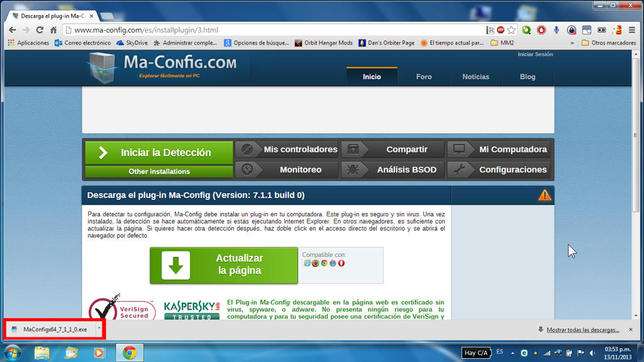Go back using the browser back arrow
The height and width of the screenshot is (362, 644).
point(13,30)
